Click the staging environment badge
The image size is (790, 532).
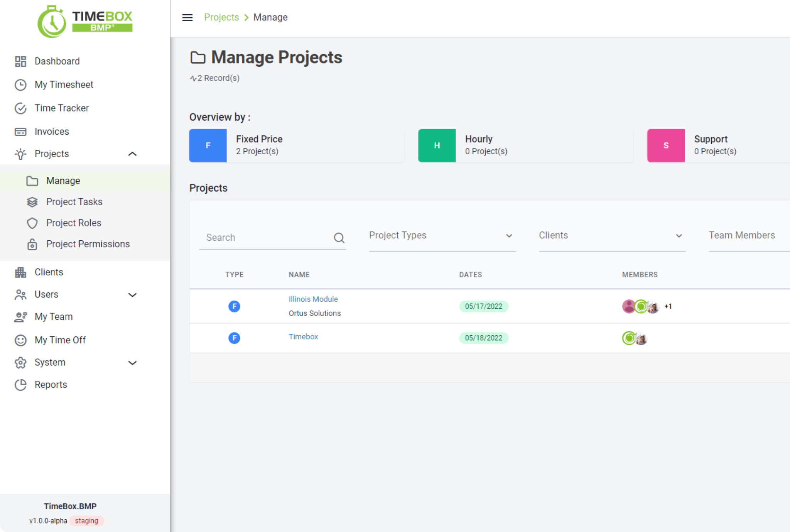[x=87, y=521]
